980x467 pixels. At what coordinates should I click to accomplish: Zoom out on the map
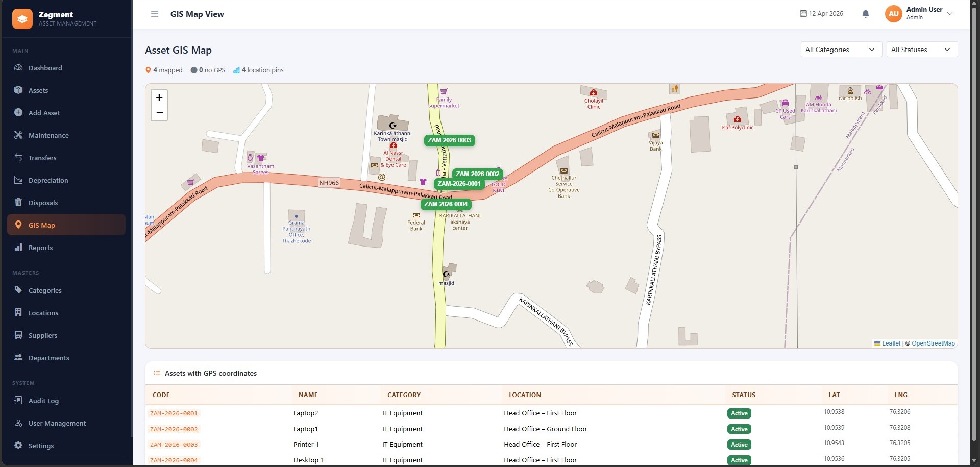[x=159, y=113]
